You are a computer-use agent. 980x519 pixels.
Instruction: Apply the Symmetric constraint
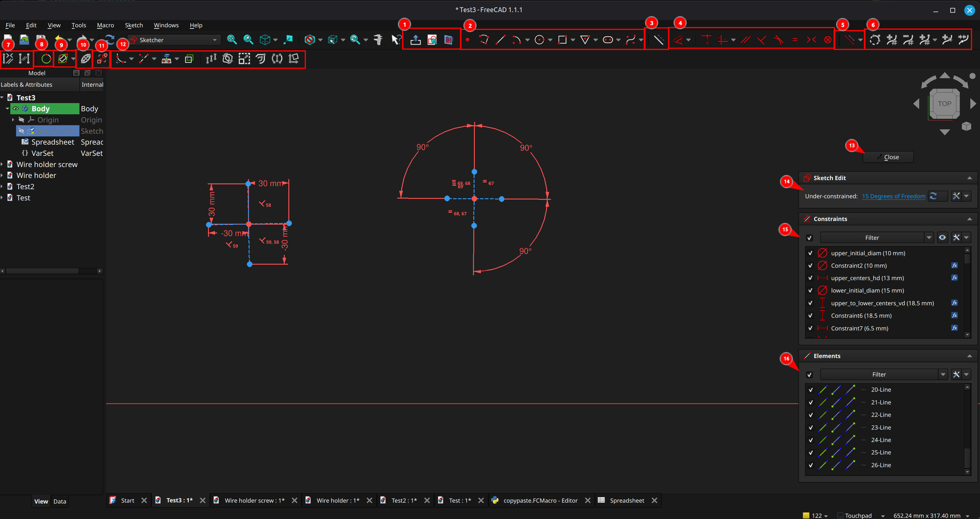point(811,39)
